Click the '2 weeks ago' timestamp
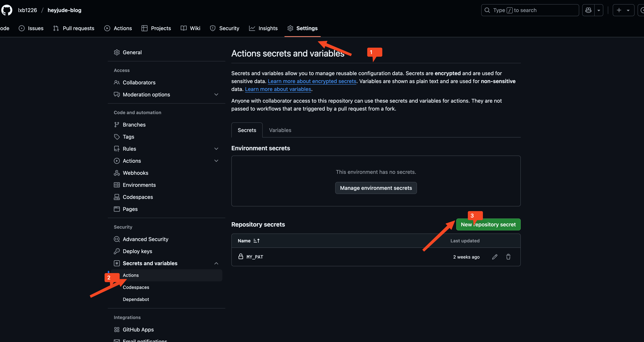The height and width of the screenshot is (342, 644). point(466,257)
